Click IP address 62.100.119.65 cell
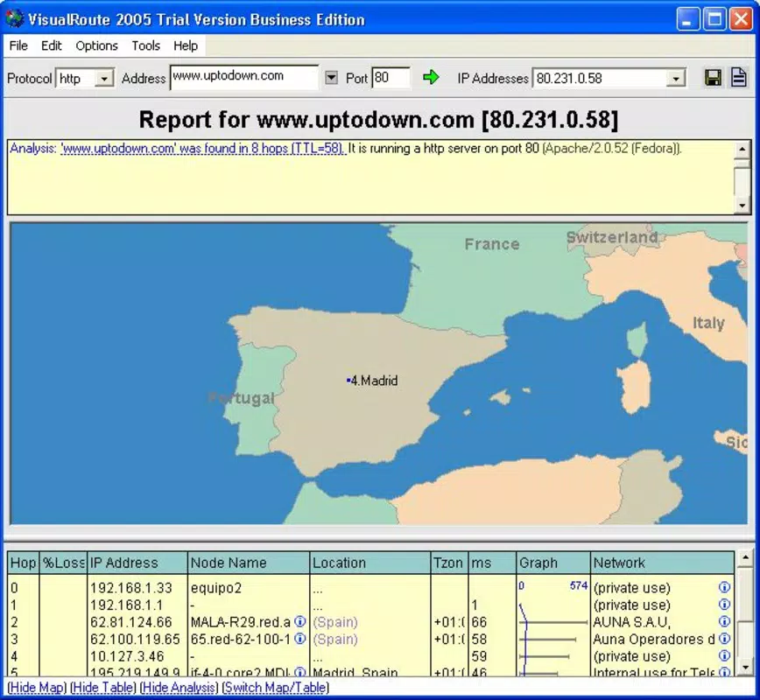The height and width of the screenshot is (700, 760). pyautogui.click(x=135, y=639)
